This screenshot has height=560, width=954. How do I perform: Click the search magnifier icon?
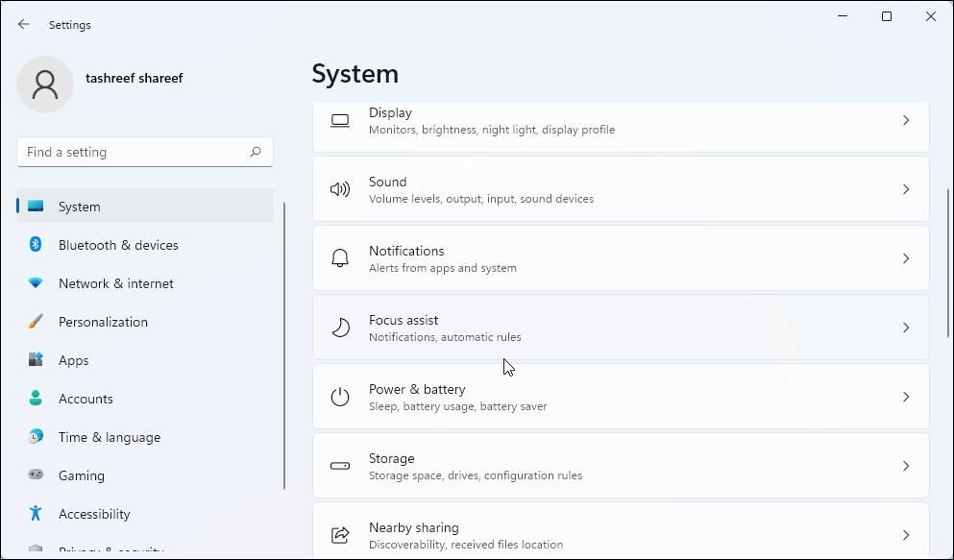tap(256, 152)
